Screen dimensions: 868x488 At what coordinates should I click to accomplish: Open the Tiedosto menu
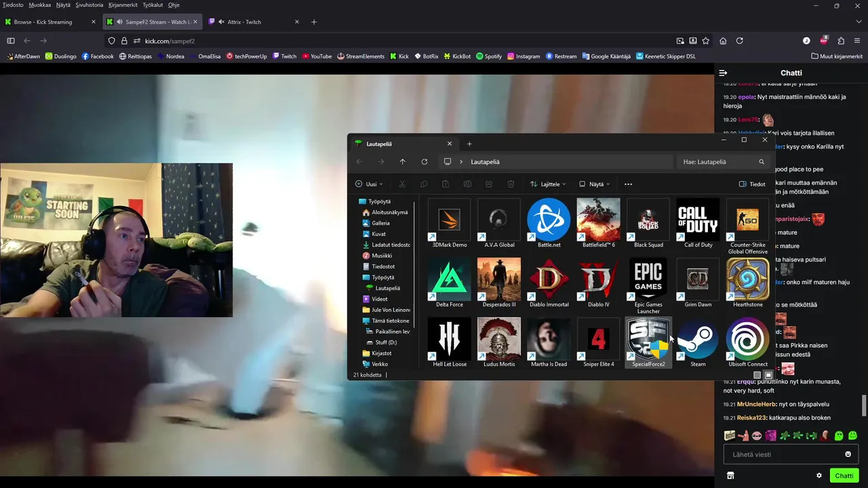13,5
